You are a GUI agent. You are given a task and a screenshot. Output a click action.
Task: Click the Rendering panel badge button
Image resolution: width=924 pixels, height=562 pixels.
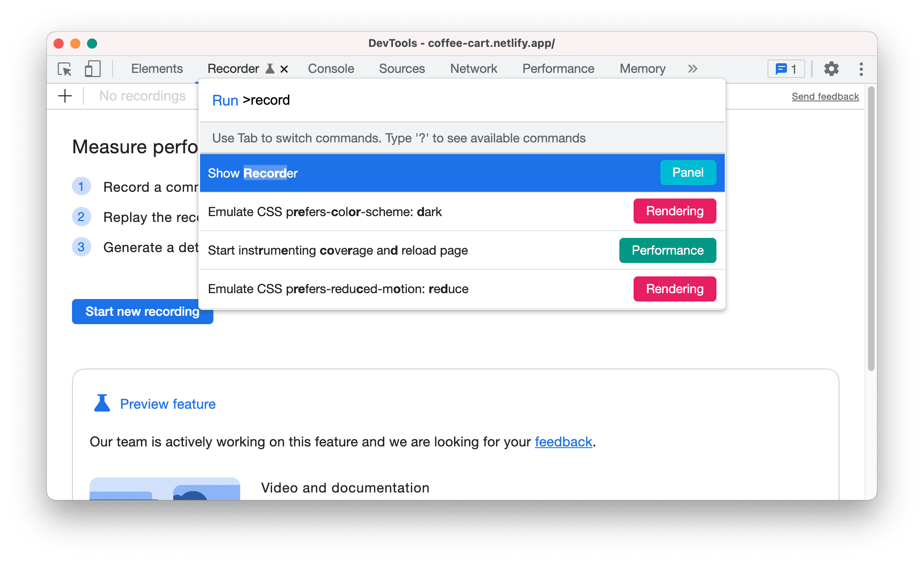click(x=674, y=211)
